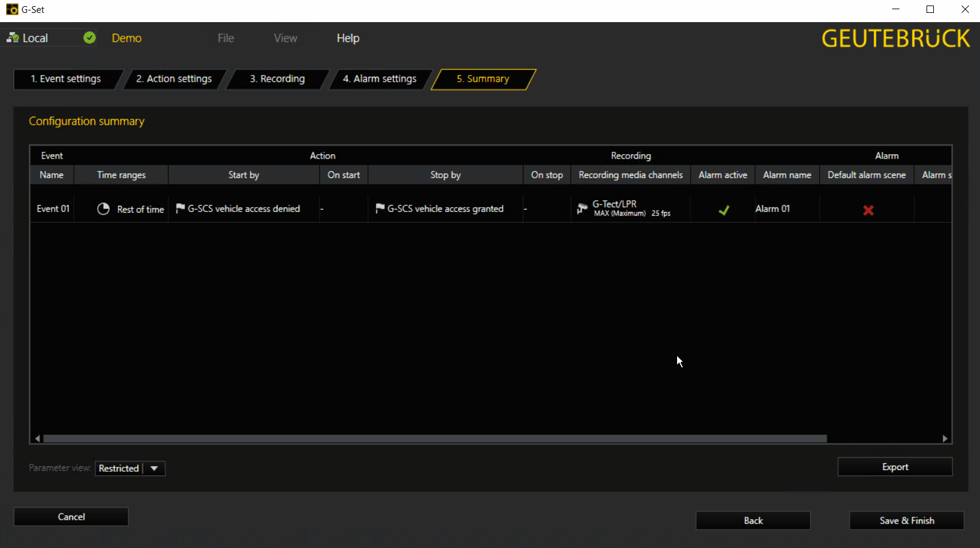Switch to the 4. Alarm settings tab
The image size is (980, 548).
380,79
